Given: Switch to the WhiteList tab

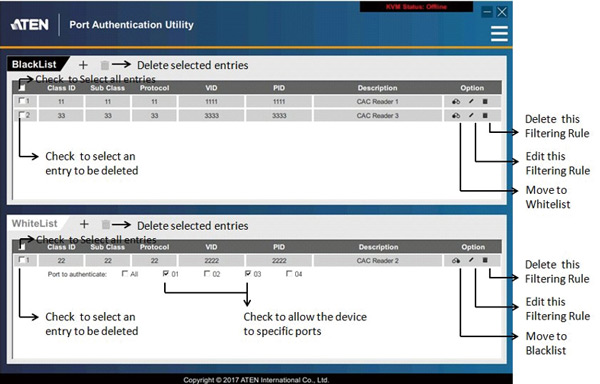Looking at the screenshot, I should point(35,223).
